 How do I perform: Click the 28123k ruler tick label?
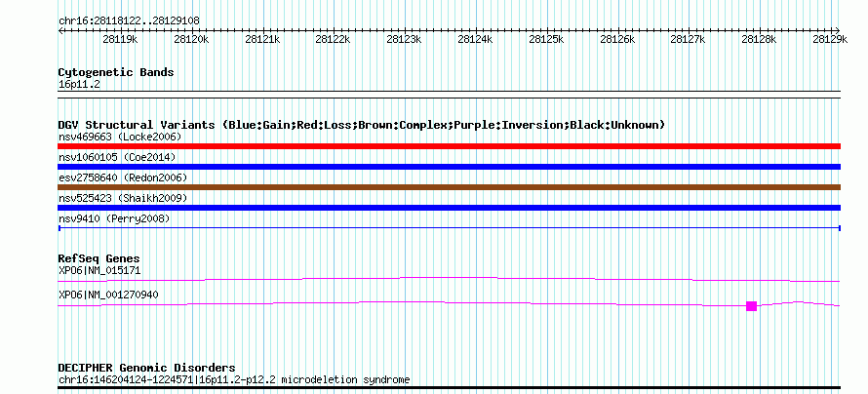click(x=404, y=39)
